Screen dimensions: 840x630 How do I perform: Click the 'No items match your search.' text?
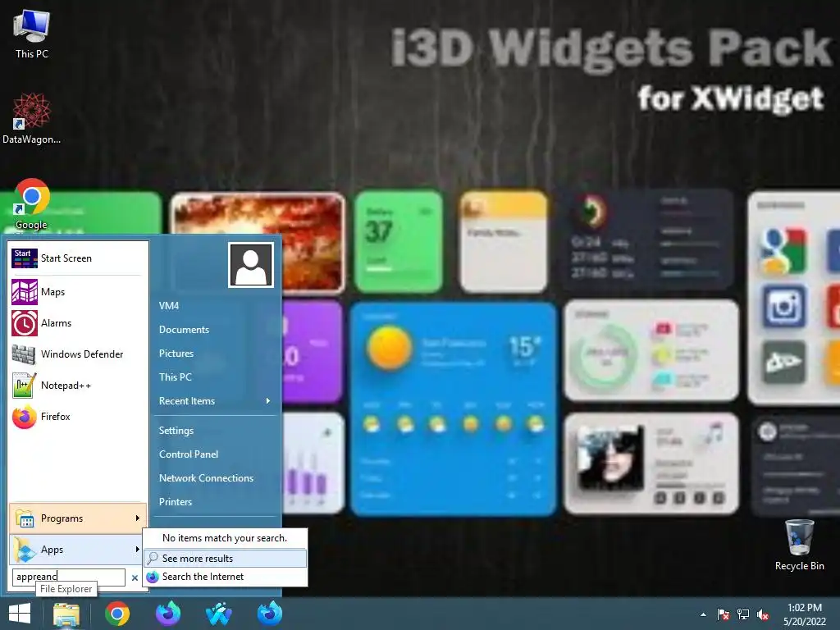225,538
